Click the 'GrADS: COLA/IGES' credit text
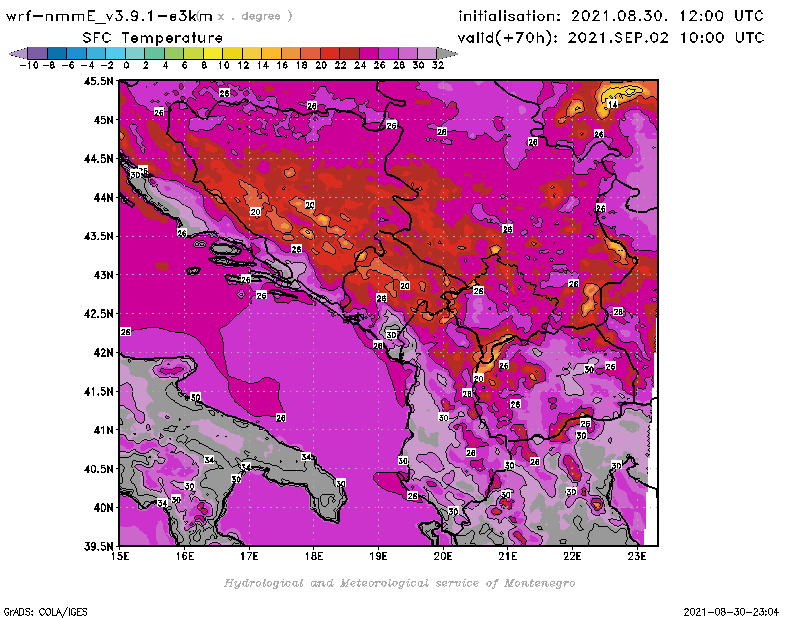The height and width of the screenshot is (618, 800). (46, 612)
